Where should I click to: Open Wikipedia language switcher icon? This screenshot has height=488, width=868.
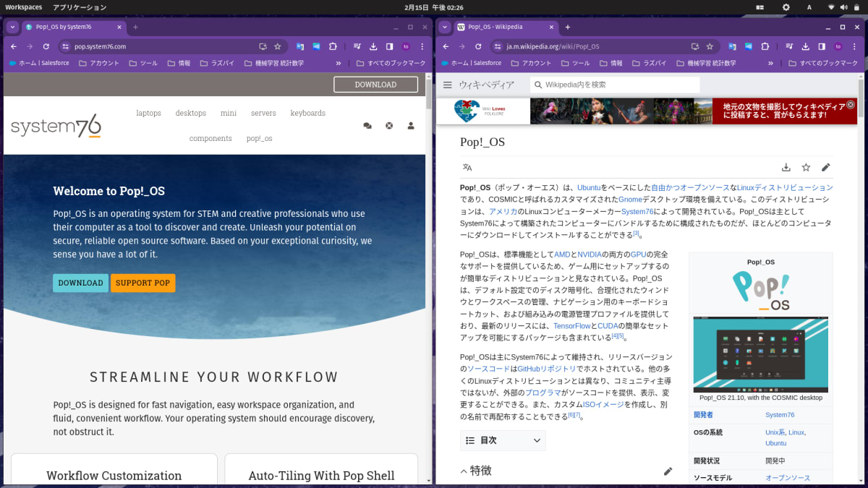[467, 168]
